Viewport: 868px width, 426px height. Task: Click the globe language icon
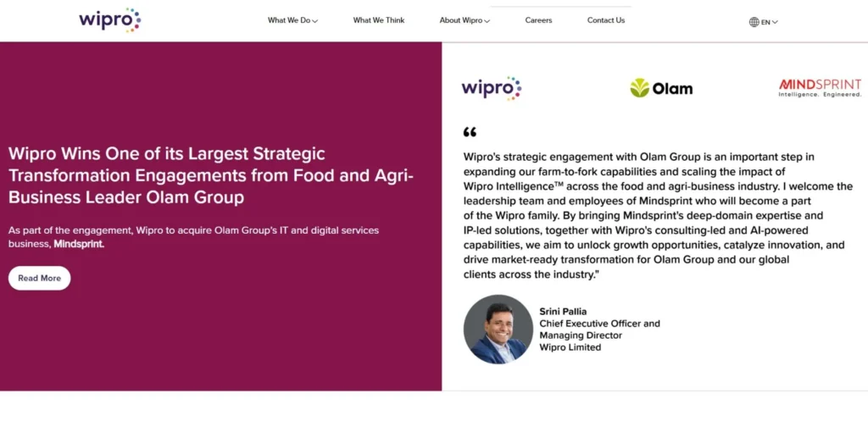(754, 22)
